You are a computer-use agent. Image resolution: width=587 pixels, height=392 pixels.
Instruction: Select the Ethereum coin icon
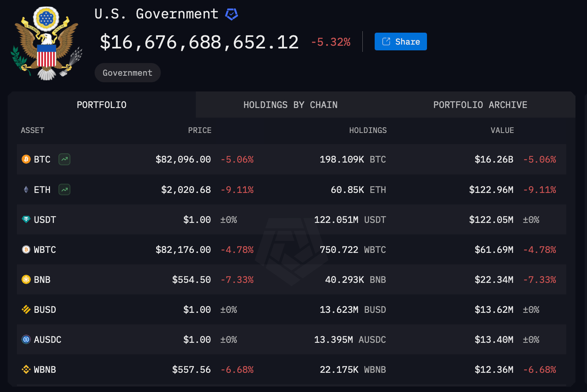(25, 189)
